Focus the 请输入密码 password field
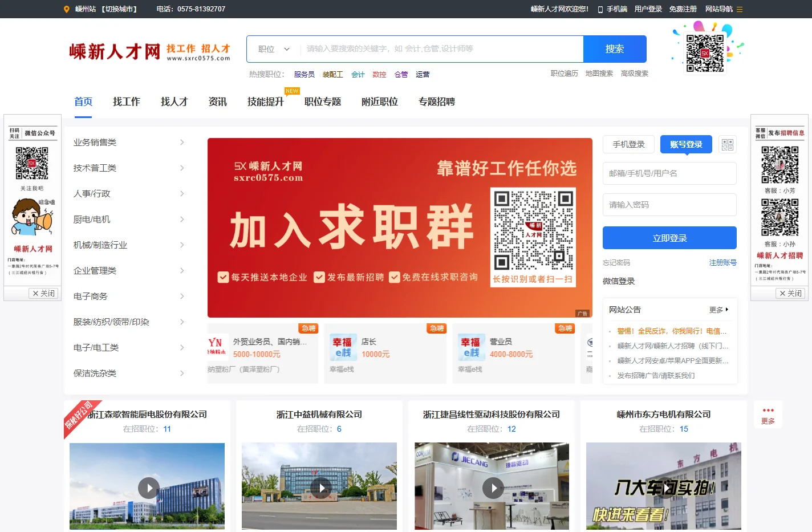The width and height of the screenshot is (812, 532). [x=669, y=205]
